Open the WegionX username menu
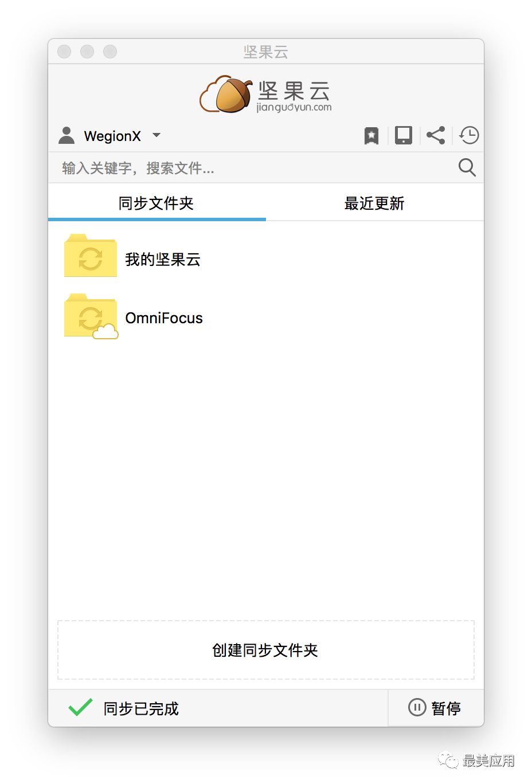The height and width of the screenshot is (784, 532). click(112, 136)
